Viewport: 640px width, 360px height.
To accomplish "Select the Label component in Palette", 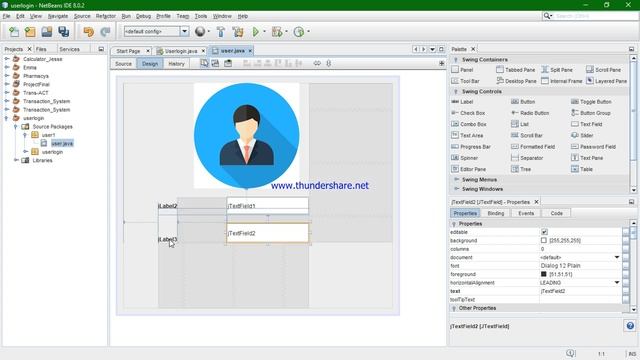I will pyautogui.click(x=462, y=102).
